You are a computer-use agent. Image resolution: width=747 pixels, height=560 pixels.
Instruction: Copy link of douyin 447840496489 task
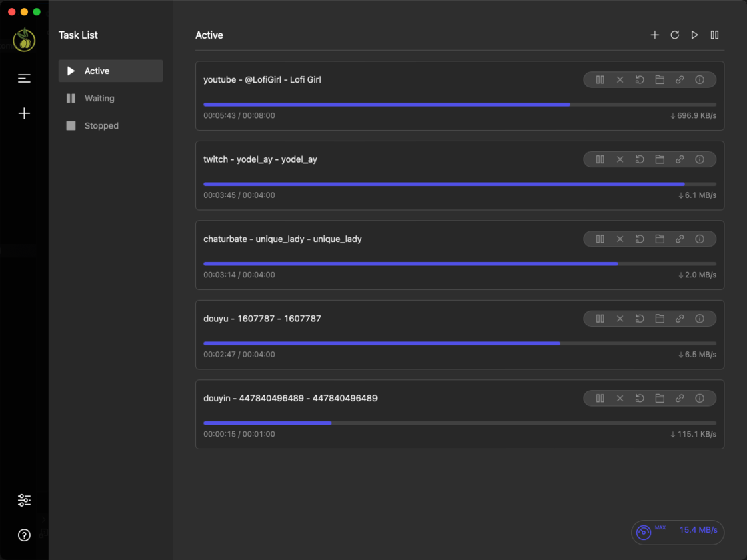680,397
